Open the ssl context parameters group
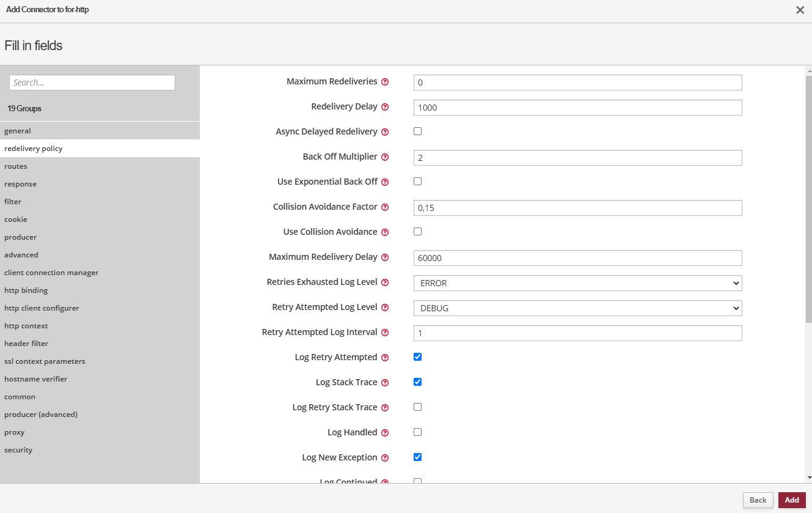Viewport: 812px width, 513px height. click(45, 361)
